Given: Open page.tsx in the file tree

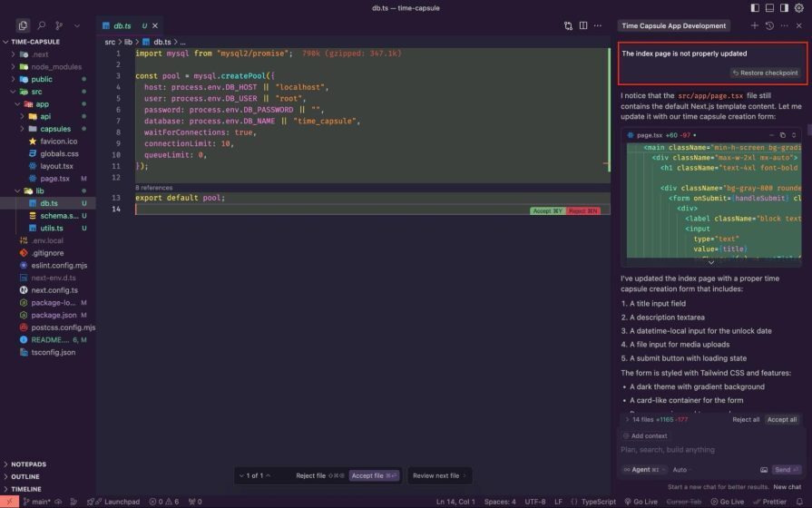Looking at the screenshot, I should coord(55,179).
